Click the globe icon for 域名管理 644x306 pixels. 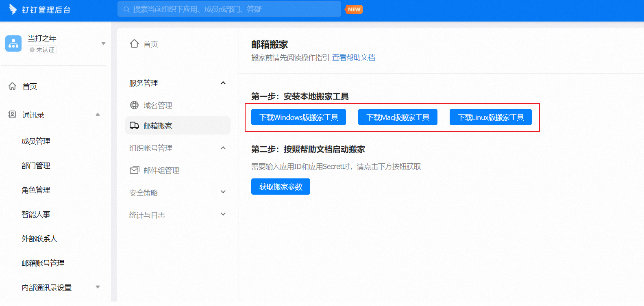(134, 105)
